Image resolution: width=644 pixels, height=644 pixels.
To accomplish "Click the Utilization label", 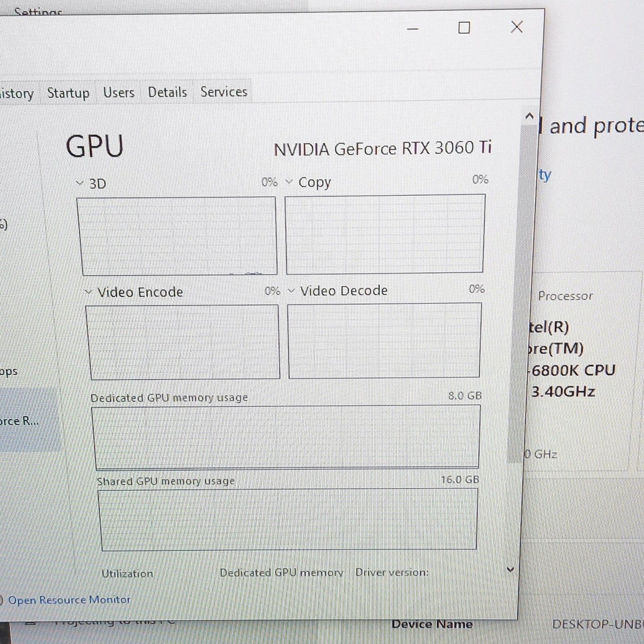I will 127,574.
